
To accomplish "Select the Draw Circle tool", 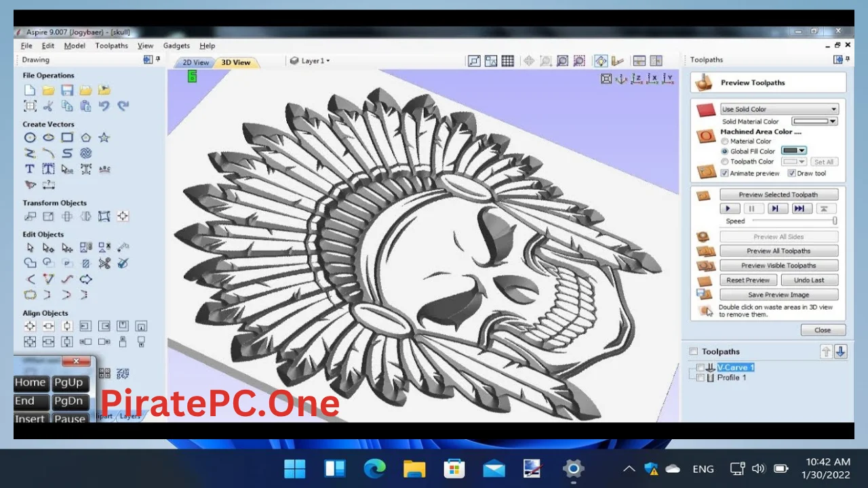I will pos(30,138).
